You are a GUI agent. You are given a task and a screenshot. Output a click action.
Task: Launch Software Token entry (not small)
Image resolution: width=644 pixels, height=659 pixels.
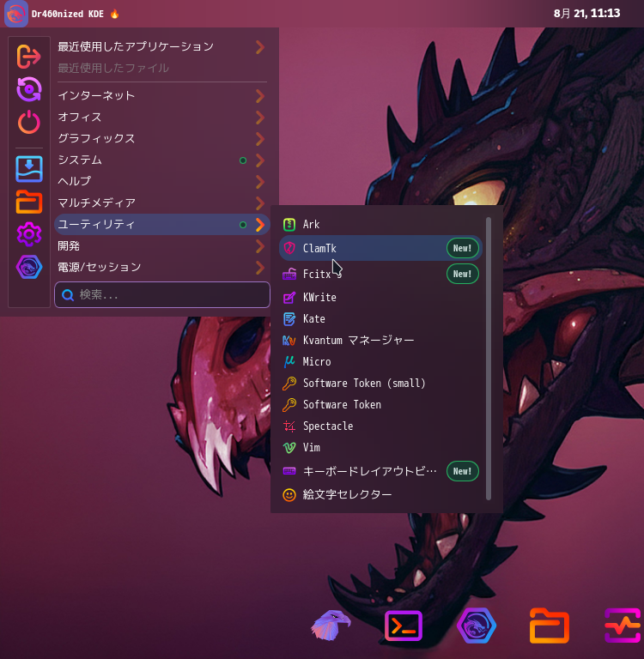point(380,405)
